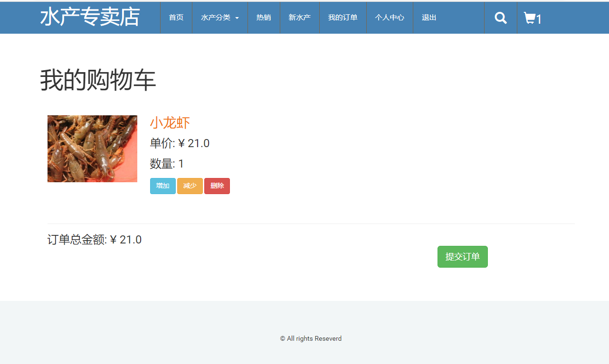The width and height of the screenshot is (609, 364).
Task: Open the 热销 menu item
Action: click(264, 17)
